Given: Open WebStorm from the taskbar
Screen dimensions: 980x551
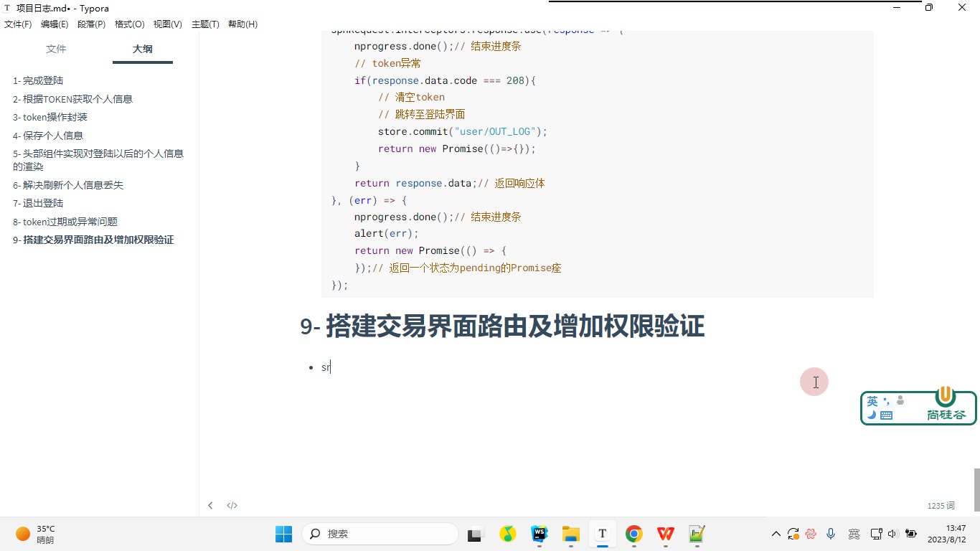Looking at the screenshot, I should 540,534.
